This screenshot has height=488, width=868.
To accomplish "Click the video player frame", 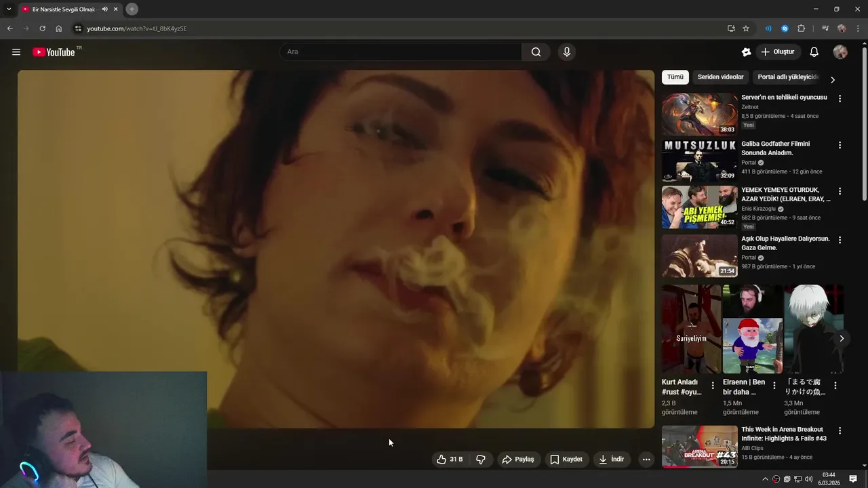I will [336, 249].
